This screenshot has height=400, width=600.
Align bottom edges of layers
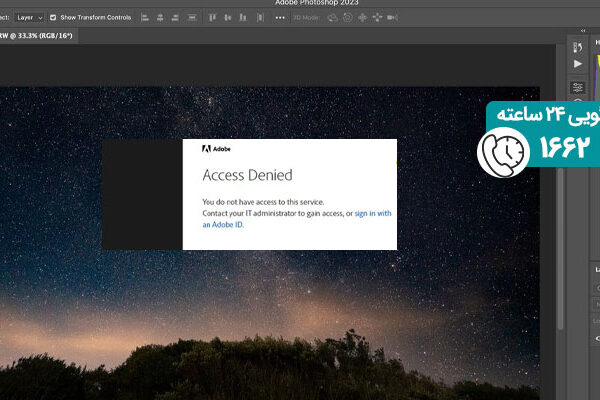243,18
